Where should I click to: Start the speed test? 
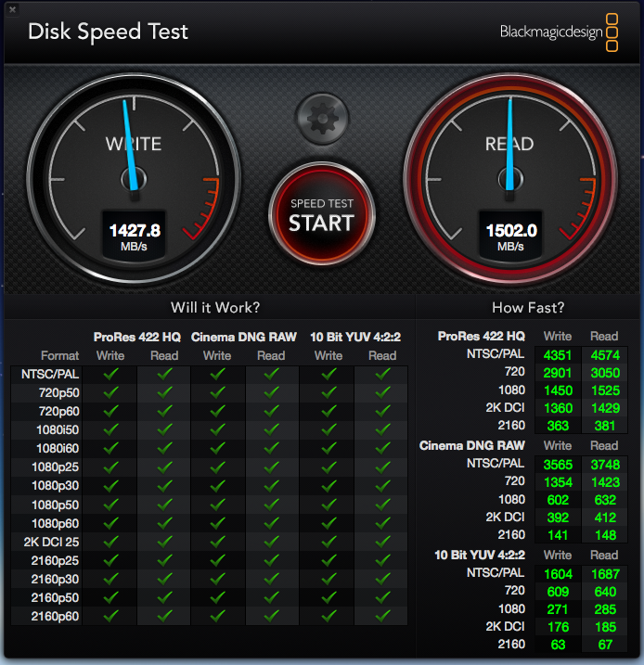[322, 213]
